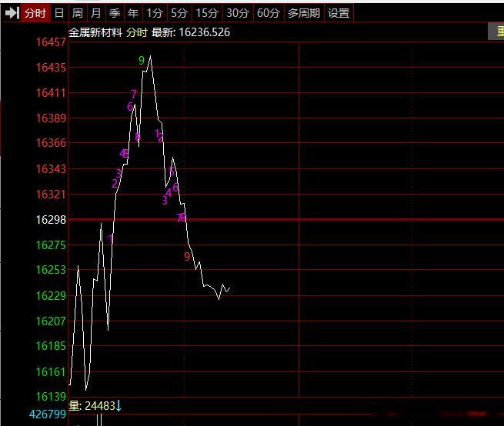This screenshot has height=426, width=504.
Task: Click the 16457 top price axis label
Action: point(51,42)
